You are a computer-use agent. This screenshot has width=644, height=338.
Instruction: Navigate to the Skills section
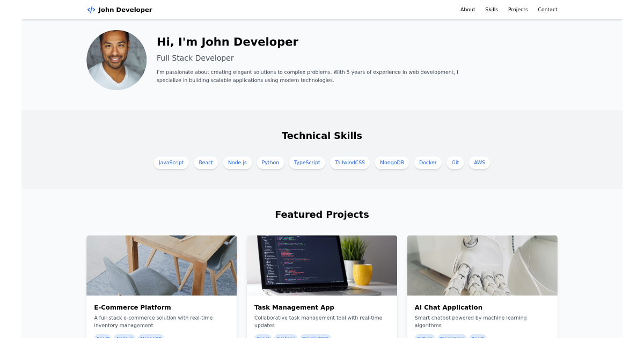[x=492, y=9]
